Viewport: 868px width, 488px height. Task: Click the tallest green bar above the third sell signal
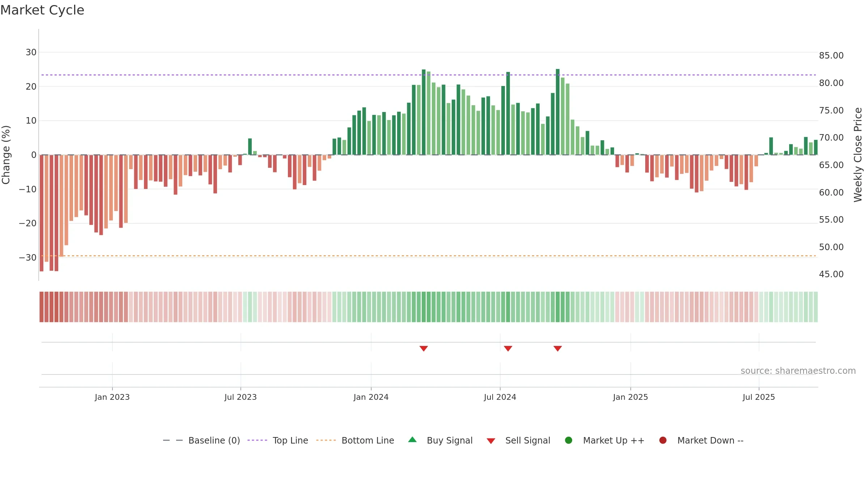[x=558, y=112]
